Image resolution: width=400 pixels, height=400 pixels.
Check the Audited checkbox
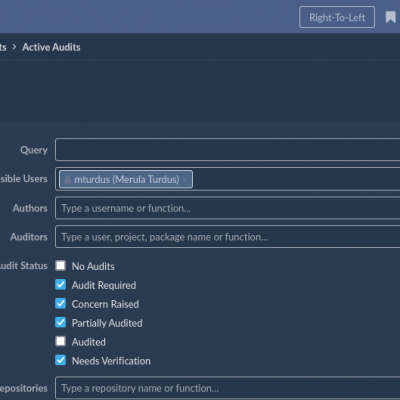[61, 341]
